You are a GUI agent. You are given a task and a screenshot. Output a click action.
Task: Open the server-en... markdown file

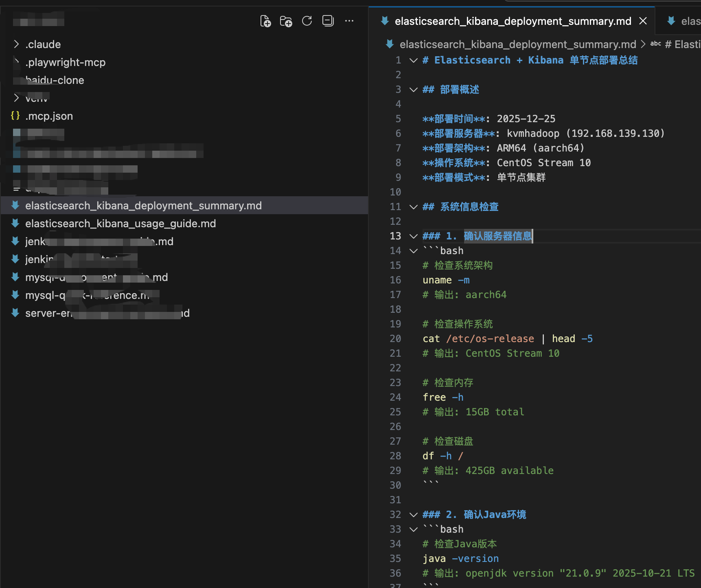pyautogui.click(x=107, y=313)
